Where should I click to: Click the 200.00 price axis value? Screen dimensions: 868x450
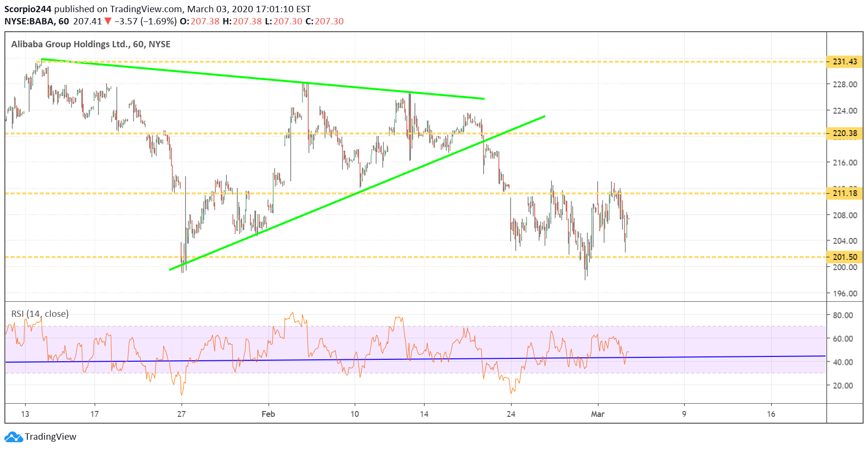tap(845, 267)
